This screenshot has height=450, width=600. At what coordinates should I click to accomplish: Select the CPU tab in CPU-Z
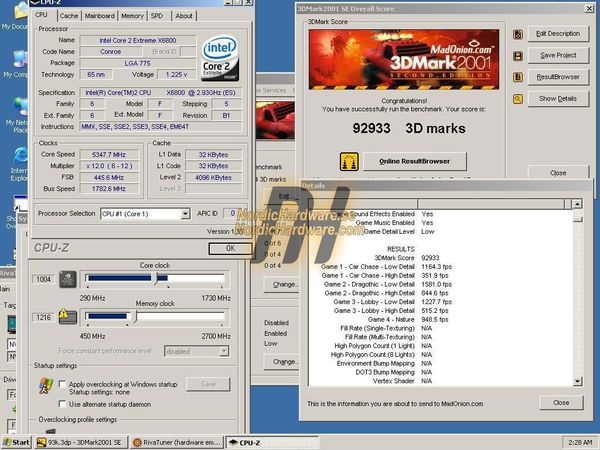(41, 15)
